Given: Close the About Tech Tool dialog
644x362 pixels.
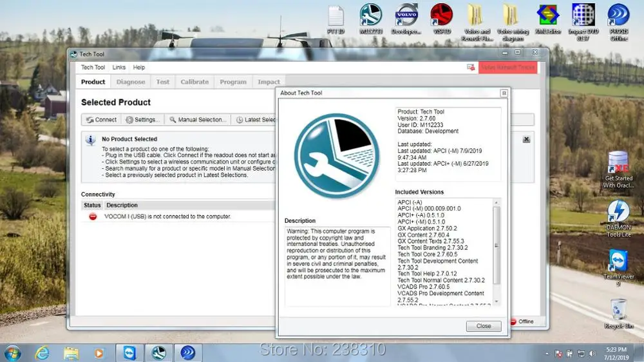Looking at the screenshot, I should tap(484, 326).
